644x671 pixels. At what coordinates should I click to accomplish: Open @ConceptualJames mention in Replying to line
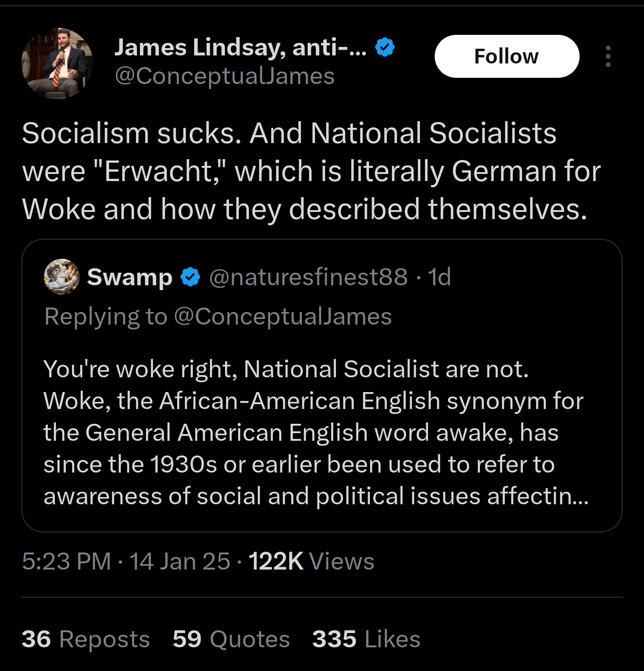click(x=283, y=317)
